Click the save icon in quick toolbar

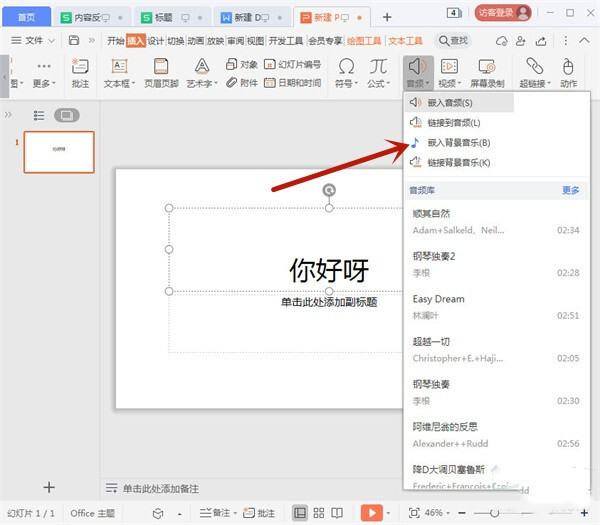[x=74, y=40]
